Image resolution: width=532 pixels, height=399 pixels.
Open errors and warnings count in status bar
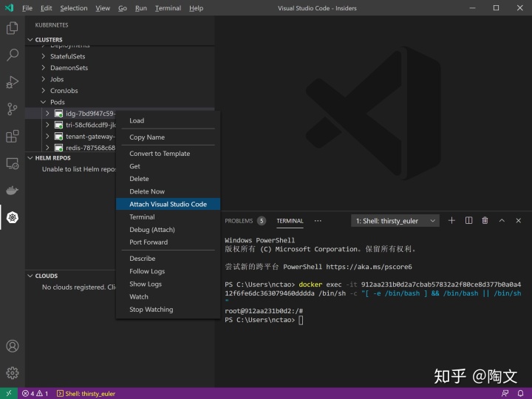pyautogui.click(x=35, y=394)
